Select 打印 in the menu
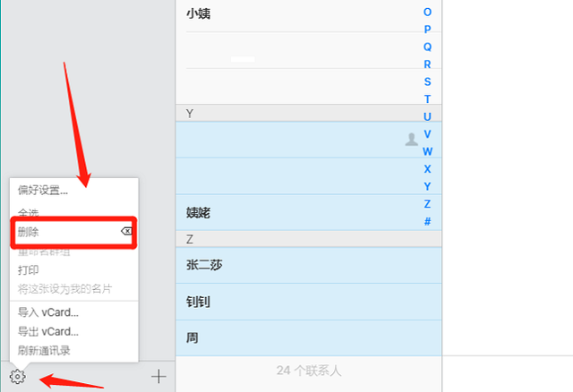 click(x=28, y=270)
